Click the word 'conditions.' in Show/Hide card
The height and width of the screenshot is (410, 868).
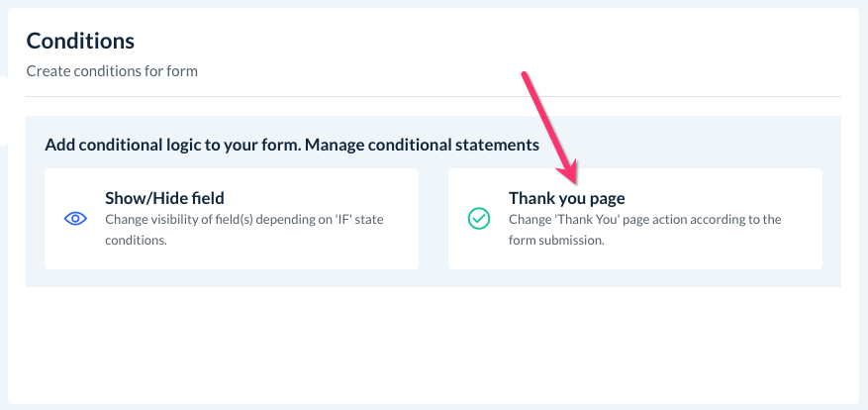[136, 239]
